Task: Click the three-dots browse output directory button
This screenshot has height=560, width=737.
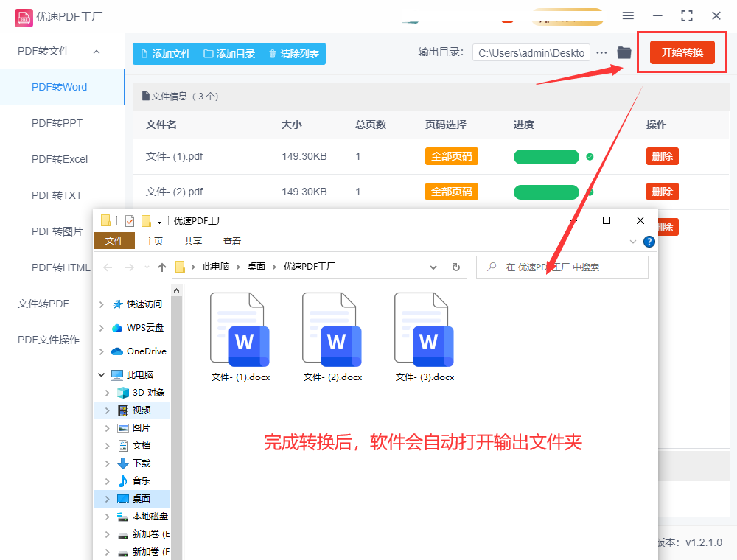Action: [601, 52]
